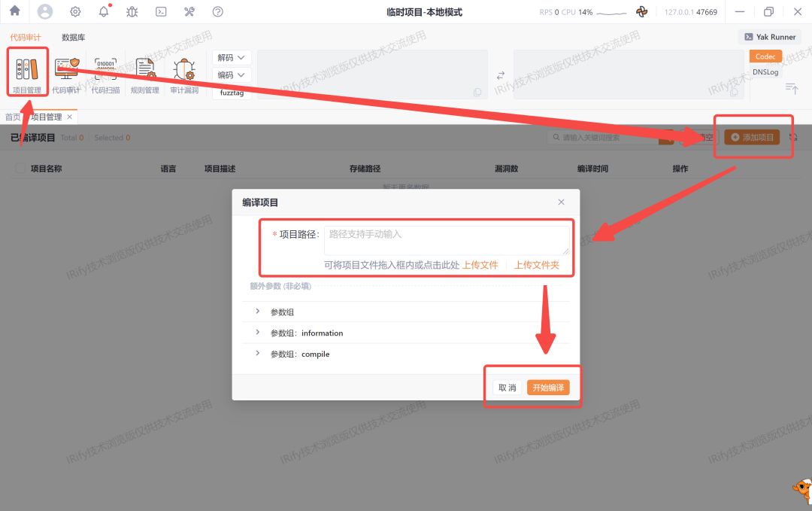Click the 127.0.0.1 47669 connection info
This screenshot has width=812, height=511.
coord(691,12)
